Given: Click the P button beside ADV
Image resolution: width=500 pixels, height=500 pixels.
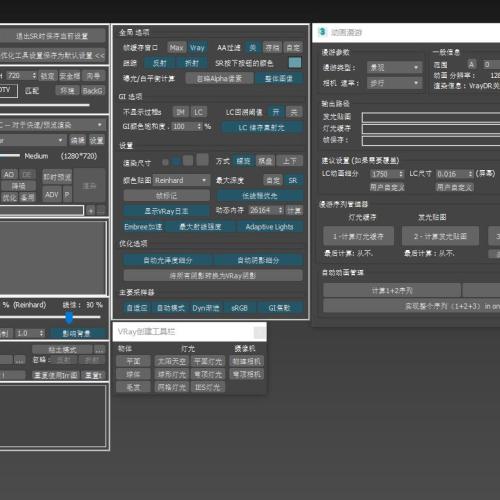Looking at the screenshot, I should coord(67,195).
